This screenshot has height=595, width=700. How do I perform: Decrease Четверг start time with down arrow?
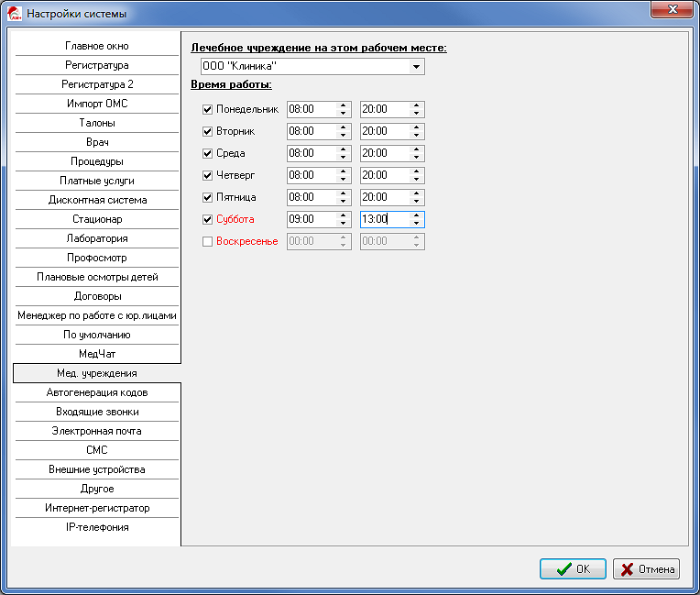click(x=343, y=179)
